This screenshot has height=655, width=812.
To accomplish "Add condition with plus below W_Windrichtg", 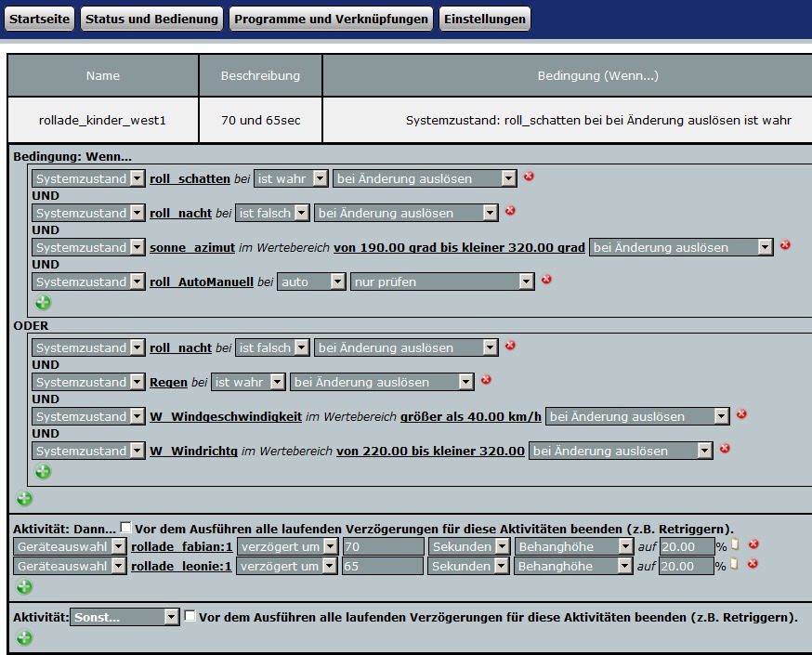I will coord(43,472).
